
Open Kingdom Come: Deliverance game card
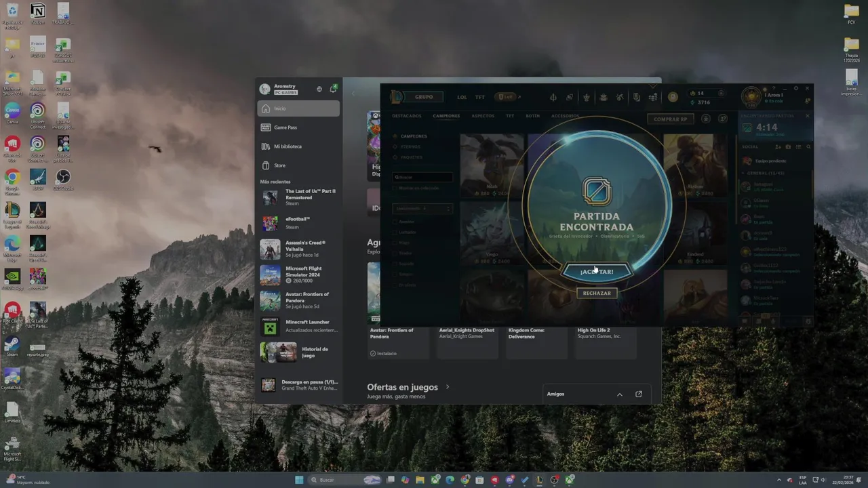click(x=537, y=342)
